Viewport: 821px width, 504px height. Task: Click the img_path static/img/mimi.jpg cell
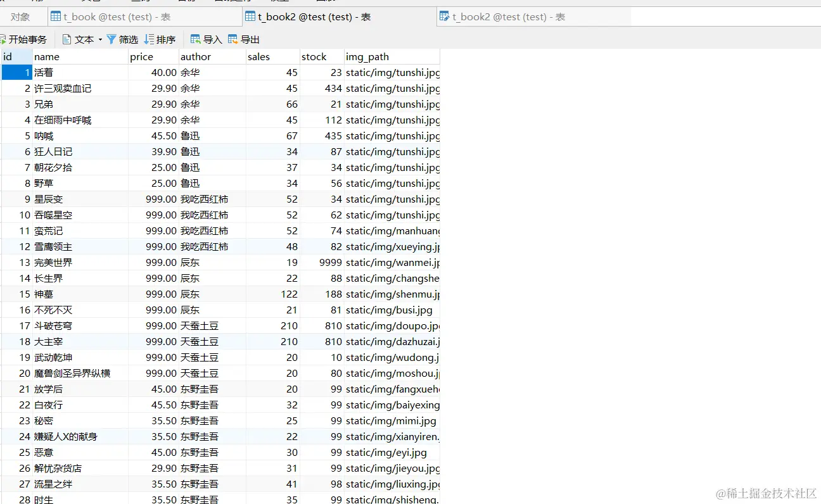392,420
